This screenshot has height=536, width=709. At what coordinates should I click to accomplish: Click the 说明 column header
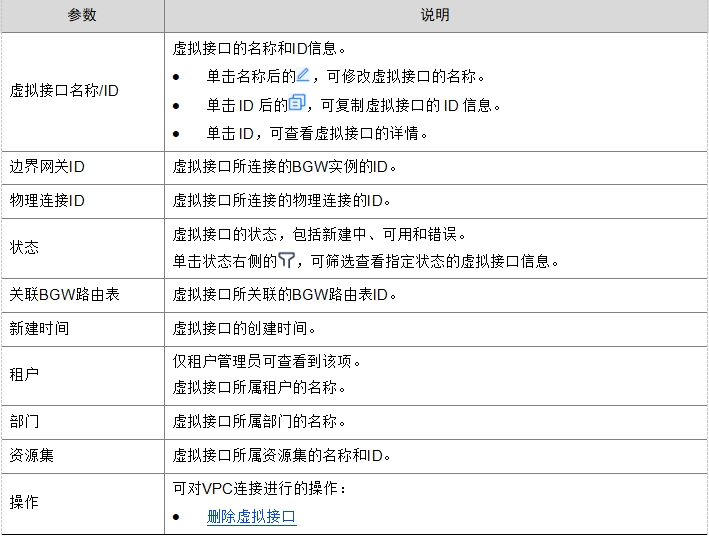[x=435, y=15]
